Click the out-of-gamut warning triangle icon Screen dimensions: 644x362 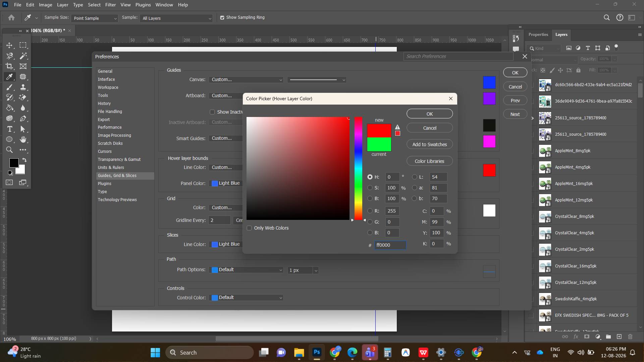pos(397,127)
